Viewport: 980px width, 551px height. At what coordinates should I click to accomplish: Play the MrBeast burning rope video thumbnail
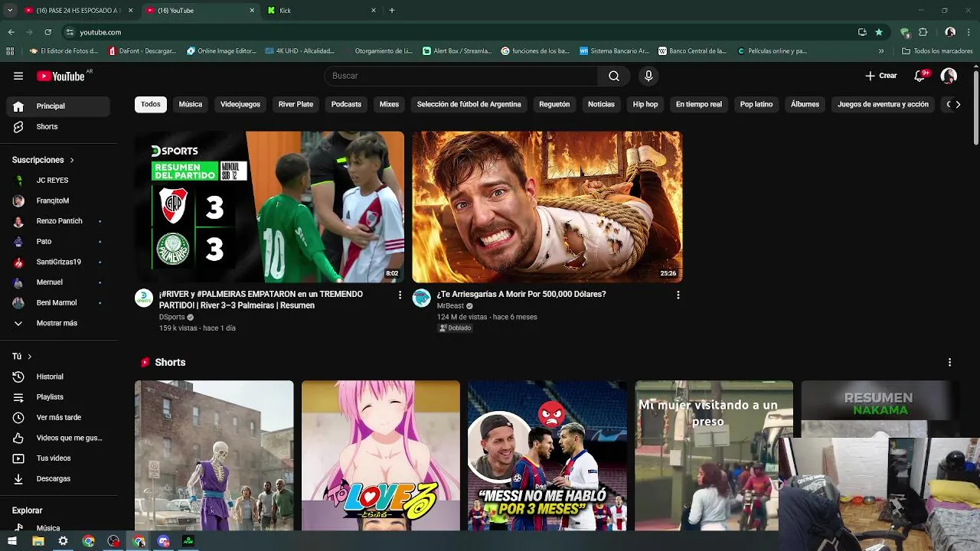tap(547, 207)
